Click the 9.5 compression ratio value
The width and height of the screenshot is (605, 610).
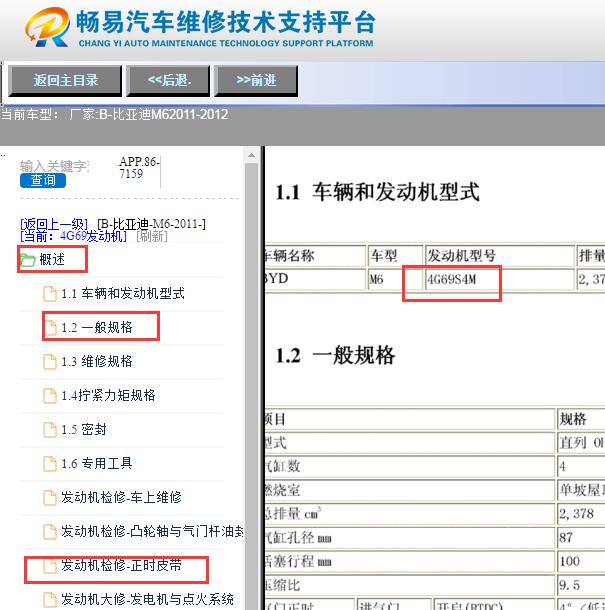point(570,585)
